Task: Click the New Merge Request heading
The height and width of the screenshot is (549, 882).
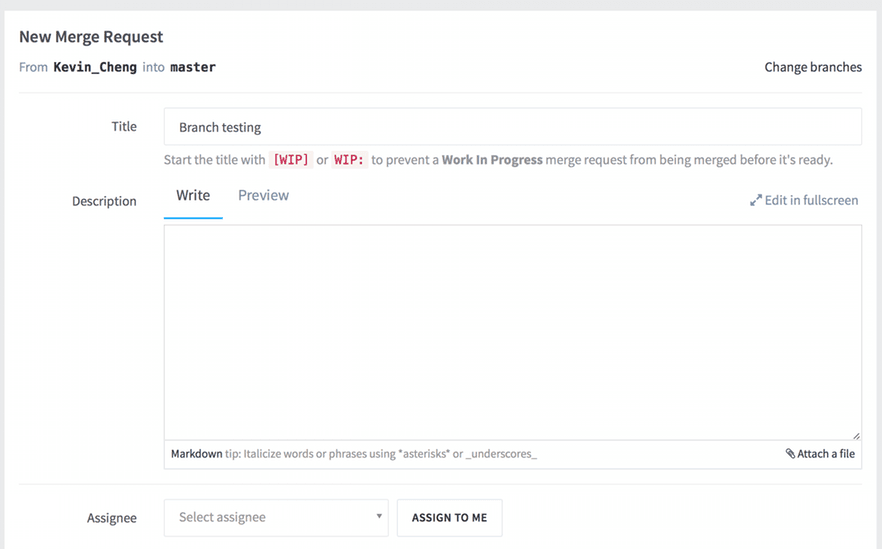Action: tap(91, 37)
